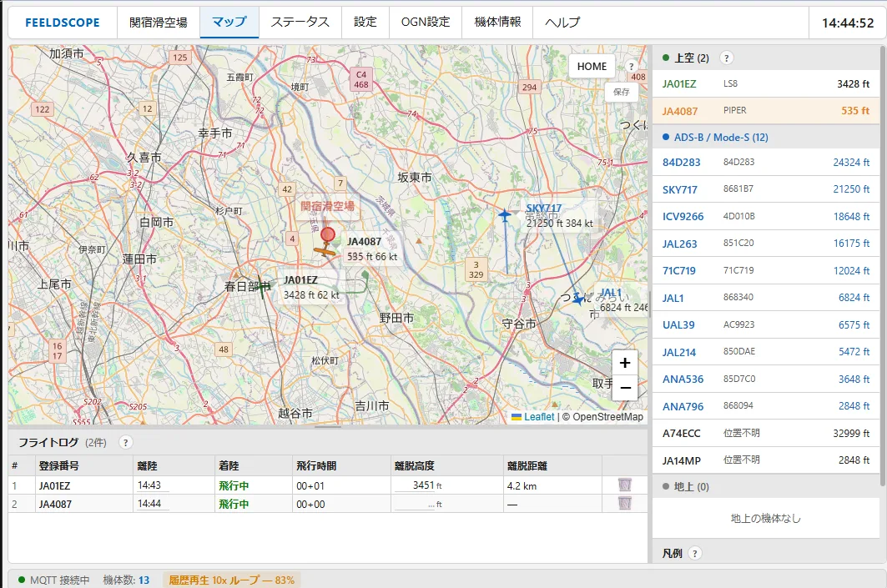
Task: Click the SKY717 map label
Action: (x=559, y=215)
